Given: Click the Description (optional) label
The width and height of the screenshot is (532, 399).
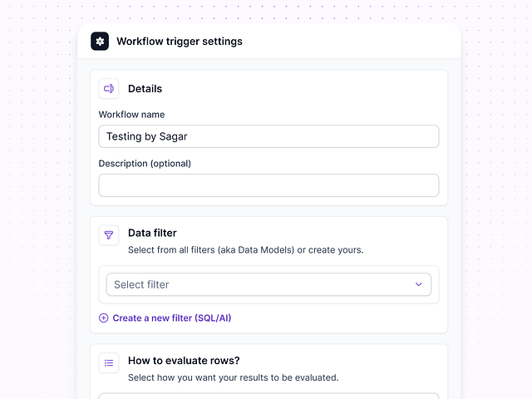Looking at the screenshot, I should pos(145,164).
